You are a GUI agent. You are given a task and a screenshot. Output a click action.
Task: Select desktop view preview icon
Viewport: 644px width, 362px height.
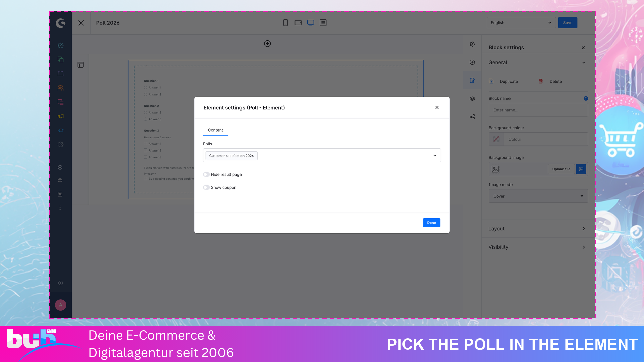[x=311, y=23]
